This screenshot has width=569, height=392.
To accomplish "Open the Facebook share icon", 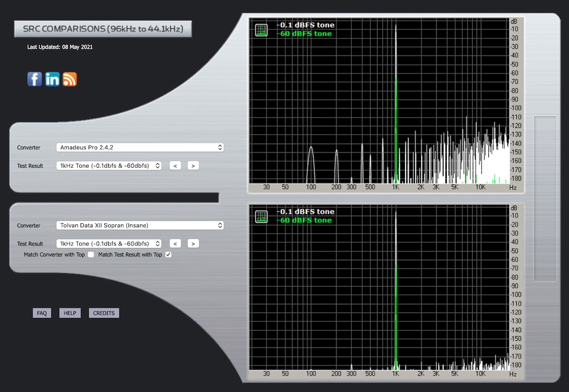I will pos(35,79).
